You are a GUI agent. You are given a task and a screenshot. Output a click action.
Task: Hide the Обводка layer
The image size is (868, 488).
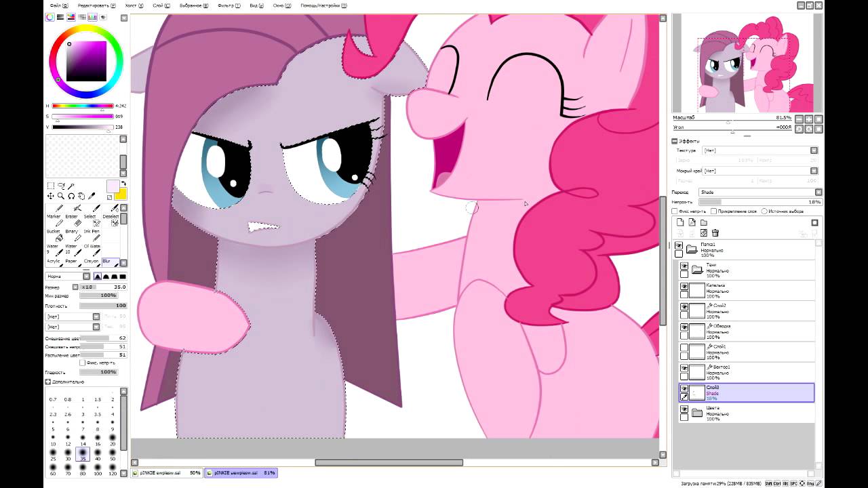pos(684,328)
